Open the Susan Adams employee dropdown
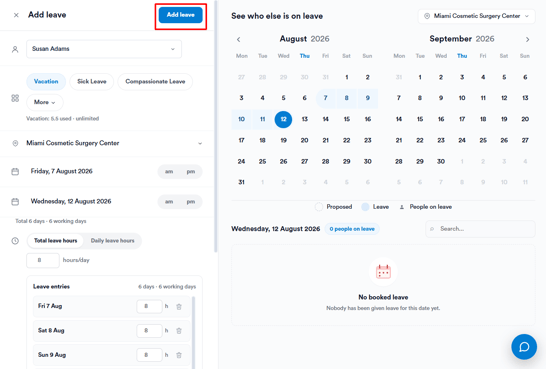Image resolution: width=546 pixels, height=369 pixels. pyautogui.click(x=104, y=49)
